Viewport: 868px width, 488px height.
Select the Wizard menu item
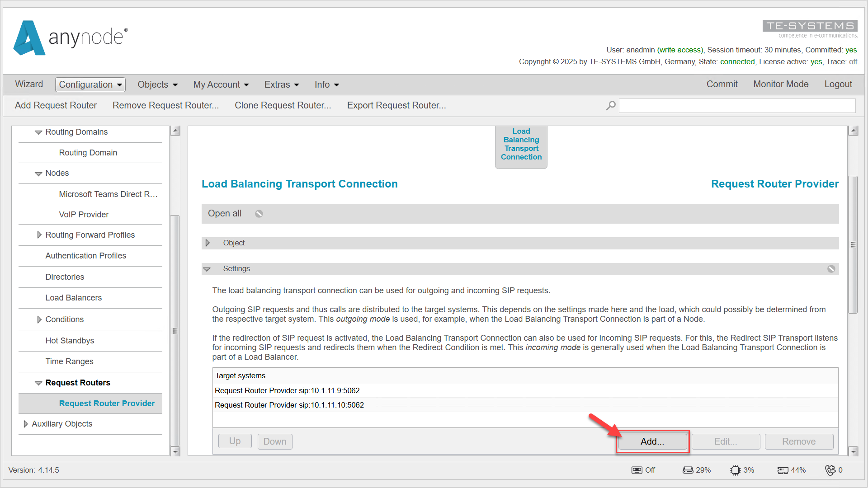28,84
